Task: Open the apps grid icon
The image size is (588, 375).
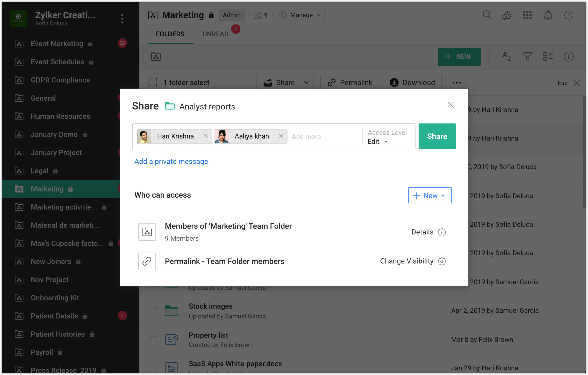Action: pyautogui.click(x=527, y=15)
